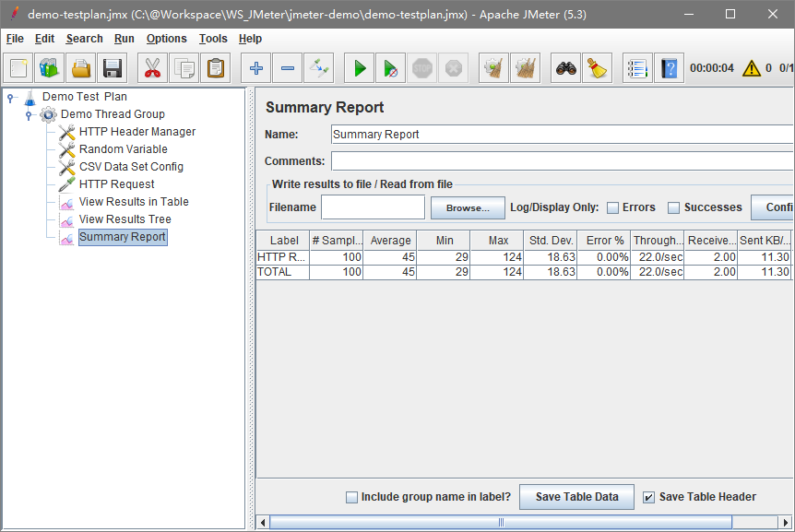Open the File menu
Screen dimensions: 795x532
point(15,39)
